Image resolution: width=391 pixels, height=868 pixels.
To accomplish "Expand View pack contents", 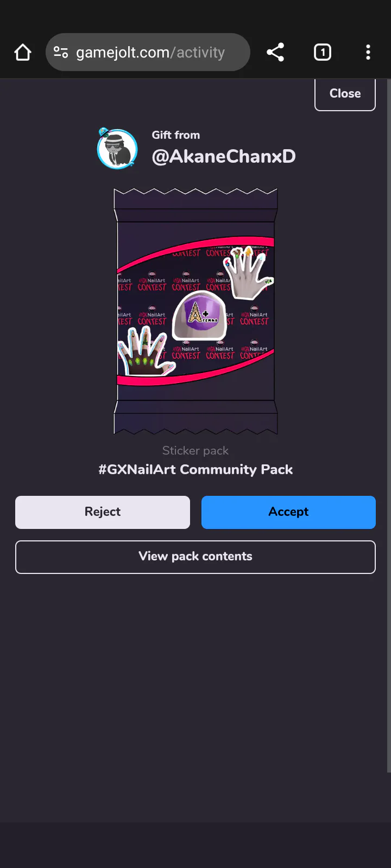I will [x=195, y=557].
